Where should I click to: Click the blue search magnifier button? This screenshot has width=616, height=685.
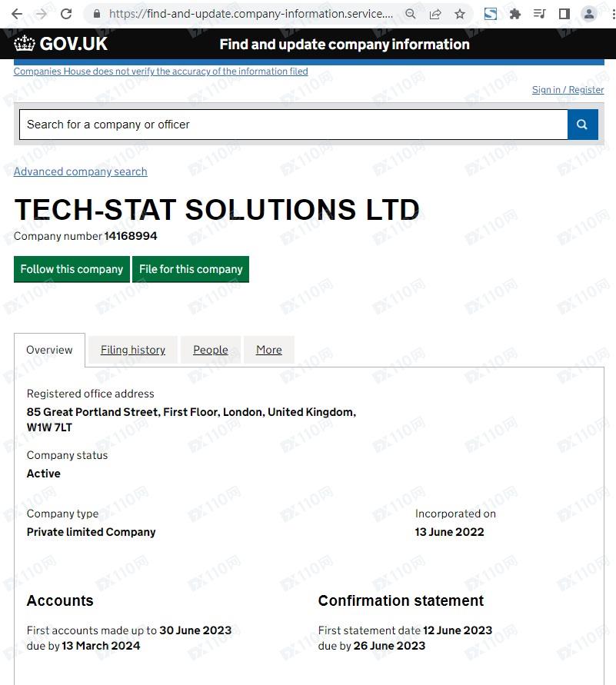[582, 125]
